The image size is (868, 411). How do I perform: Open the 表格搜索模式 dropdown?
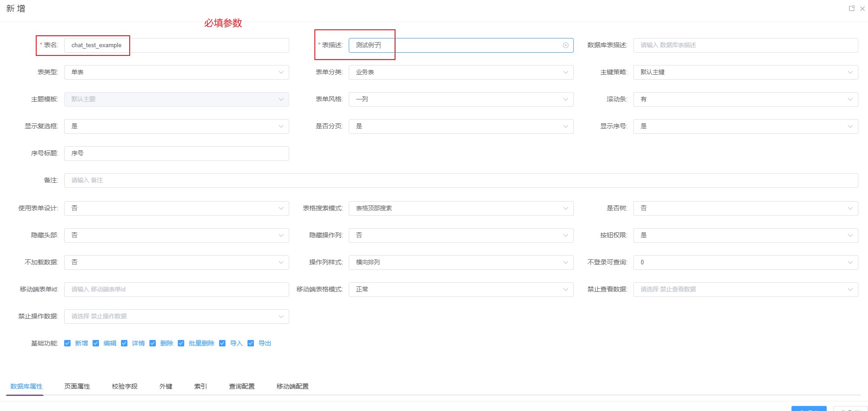[461, 208]
